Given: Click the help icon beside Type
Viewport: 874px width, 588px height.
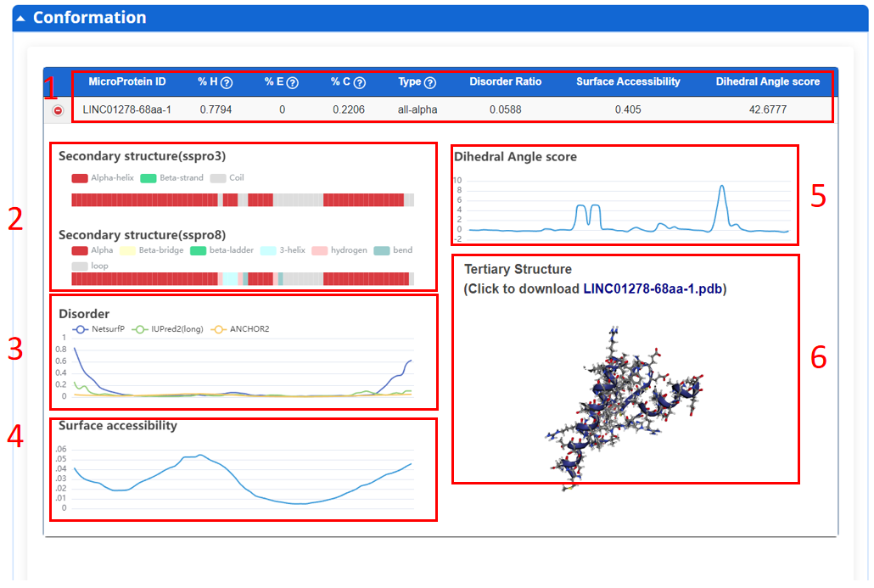Looking at the screenshot, I should click(x=430, y=83).
